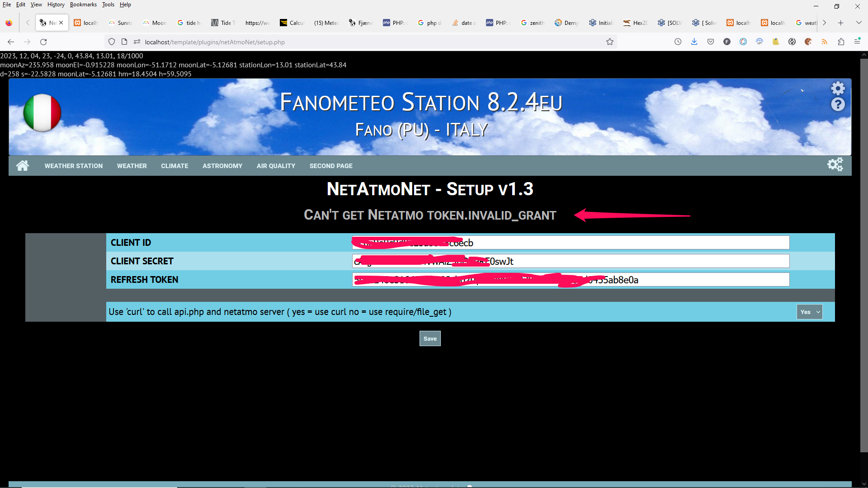Switch to the zenith tab
Image resolution: width=868 pixels, height=488 pixels.
pyautogui.click(x=533, y=23)
